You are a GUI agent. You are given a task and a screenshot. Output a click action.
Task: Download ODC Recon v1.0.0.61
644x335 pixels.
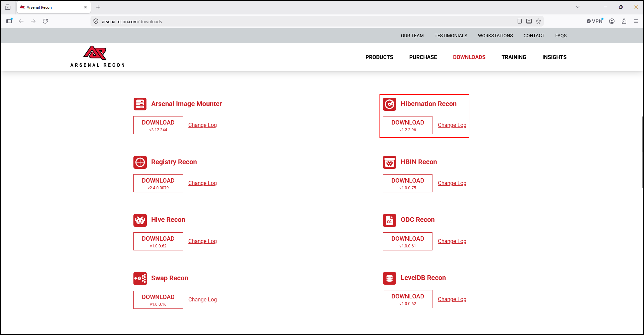point(408,241)
